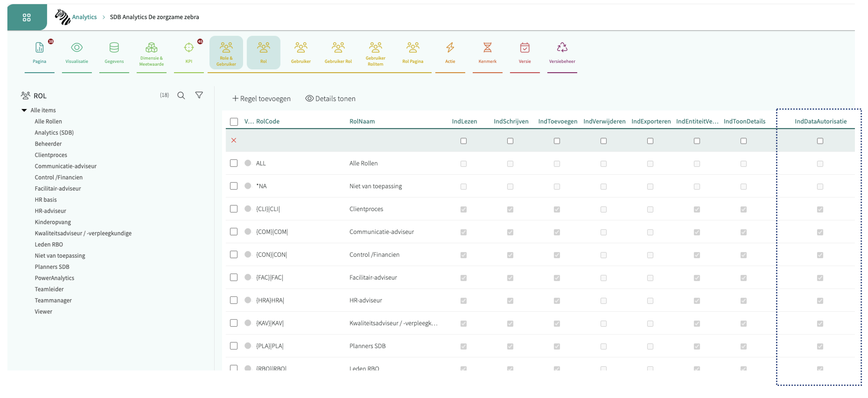868x398 pixels.
Task: Click the Analytics breadcrumb link
Action: tap(84, 17)
